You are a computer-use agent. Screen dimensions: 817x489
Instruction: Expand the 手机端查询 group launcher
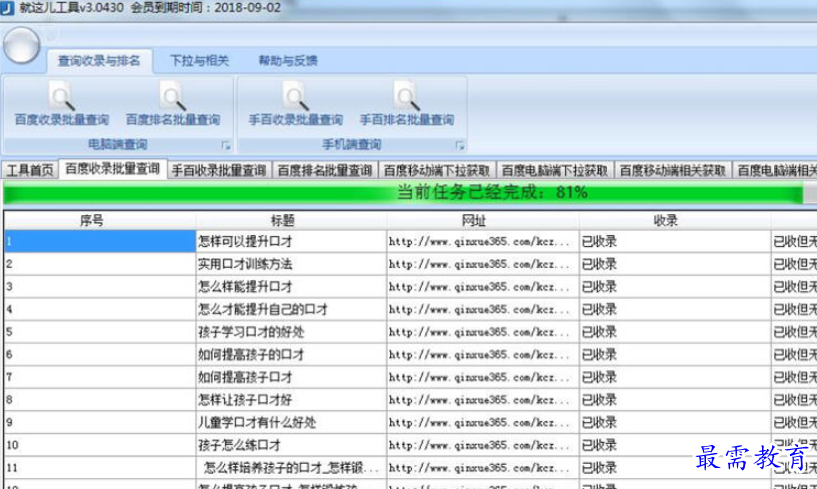point(460,146)
